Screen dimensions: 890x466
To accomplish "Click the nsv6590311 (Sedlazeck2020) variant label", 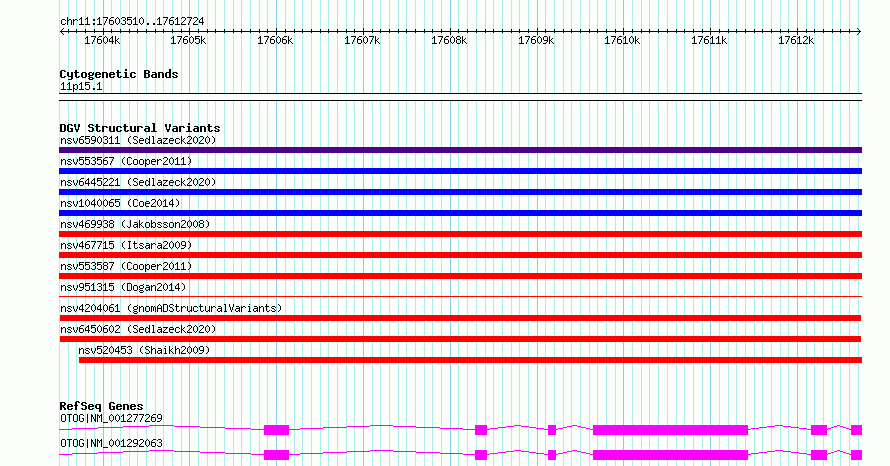I will point(138,140).
